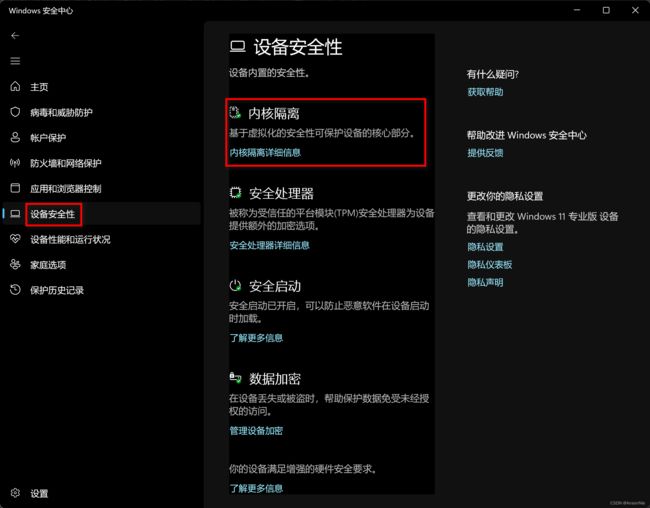650x508 pixels.
Task: Click 获取帮助 link
Action: coord(485,92)
